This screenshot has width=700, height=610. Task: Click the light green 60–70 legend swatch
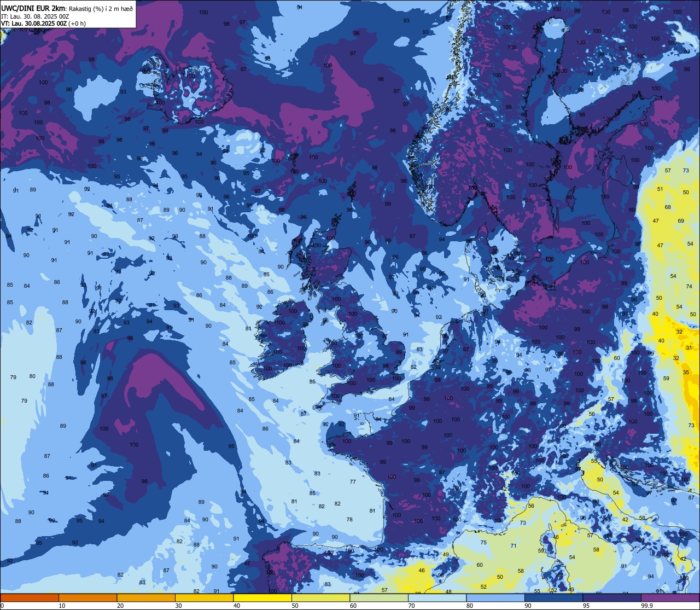pos(379,597)
